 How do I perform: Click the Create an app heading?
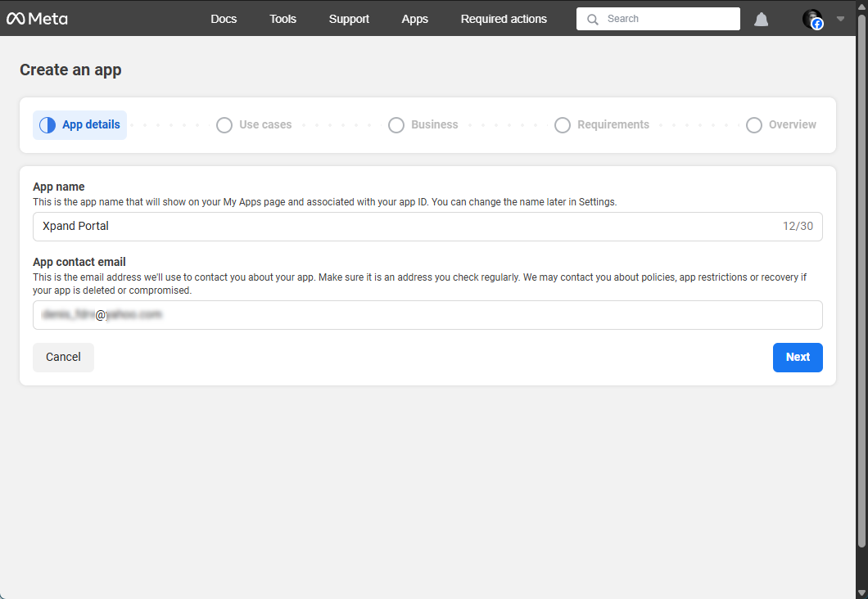pyautogui.click(x=71, y=70)
